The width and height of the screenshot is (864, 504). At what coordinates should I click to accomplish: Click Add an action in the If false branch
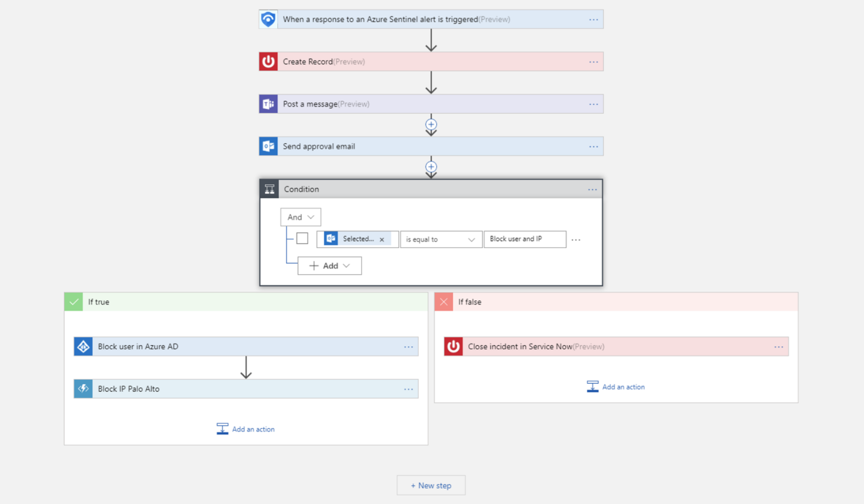point(616,387)
